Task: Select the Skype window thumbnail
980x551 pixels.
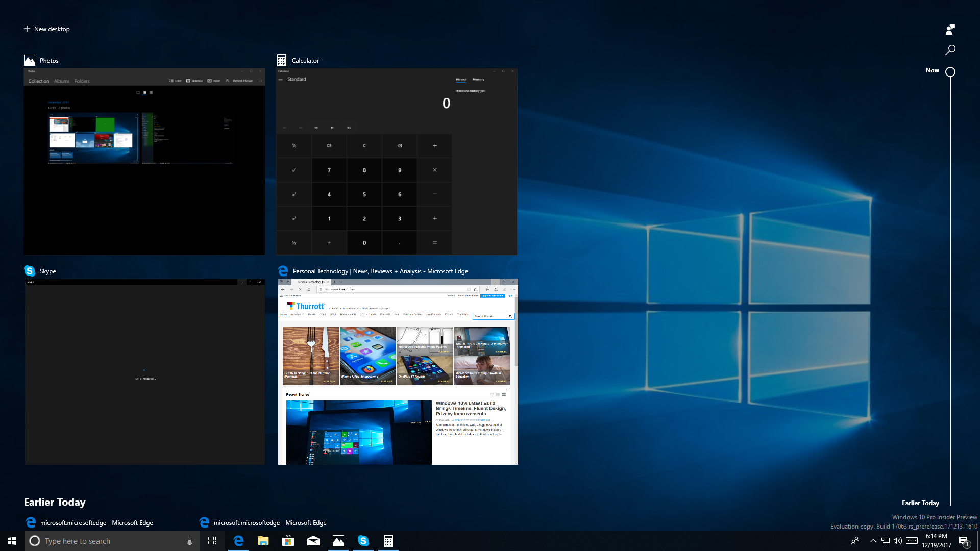Action: (144, 372)
